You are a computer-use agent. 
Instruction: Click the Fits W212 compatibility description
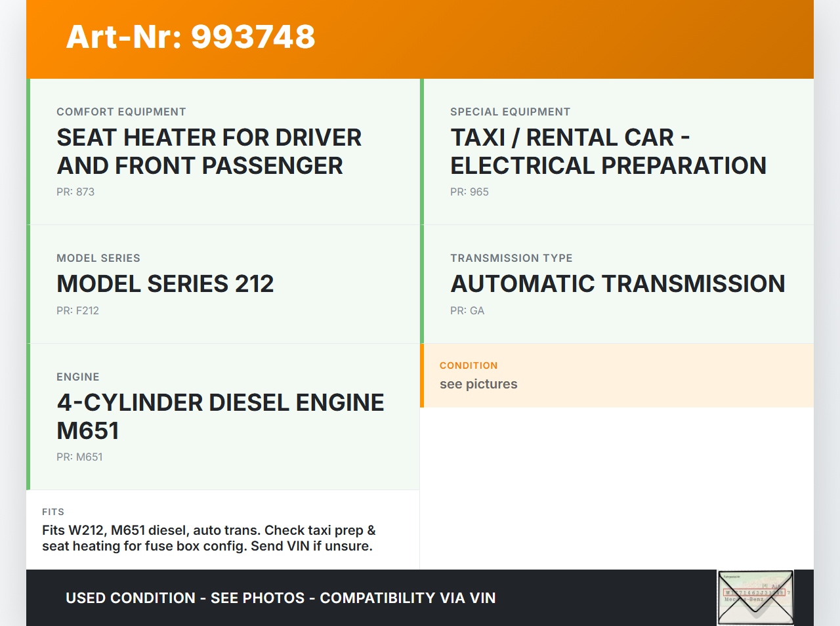click(209, 539)
